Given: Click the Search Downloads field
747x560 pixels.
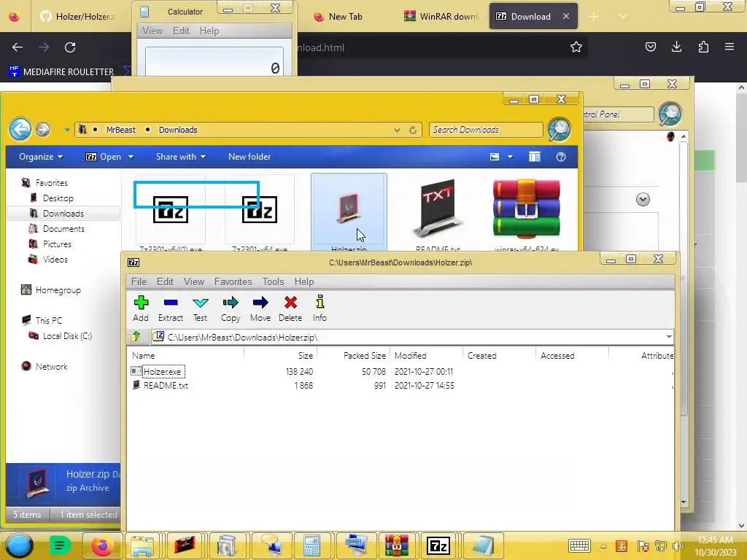Looking at the screenshot, I should click(x=486, y=130).
